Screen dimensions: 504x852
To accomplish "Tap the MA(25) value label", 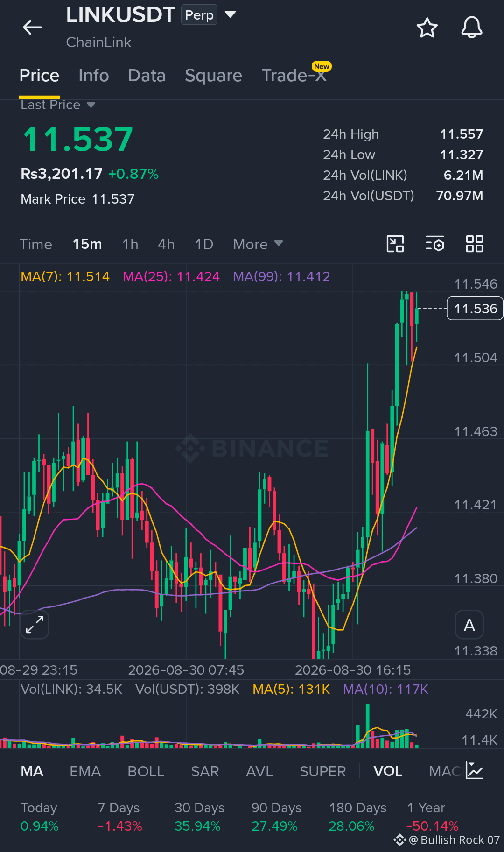I will [x=171, y=276].
